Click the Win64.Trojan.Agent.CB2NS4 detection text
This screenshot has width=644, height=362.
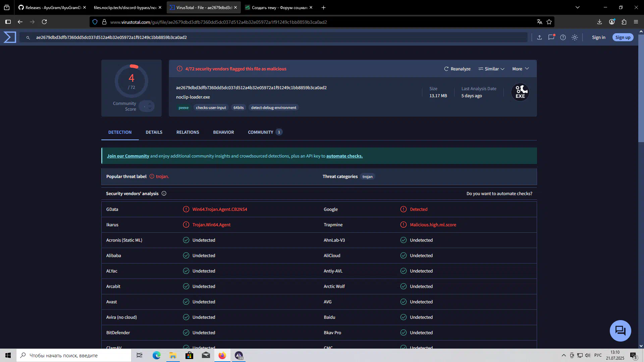pos(220,209)
